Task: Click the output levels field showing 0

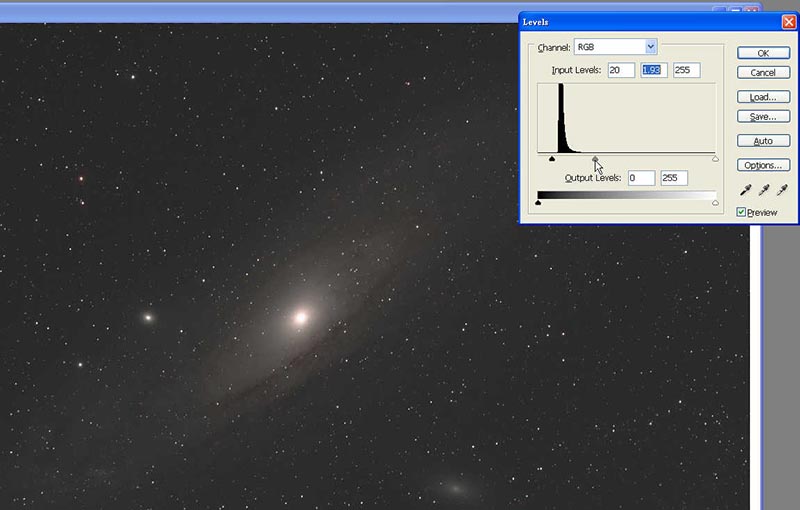Action: 641,178
